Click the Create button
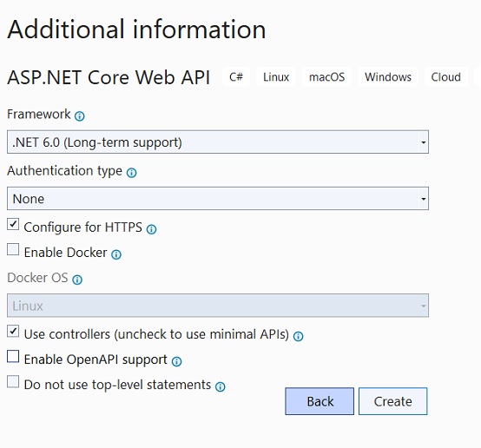The width and height of the screenshot is (481, 448). point(393,401)
